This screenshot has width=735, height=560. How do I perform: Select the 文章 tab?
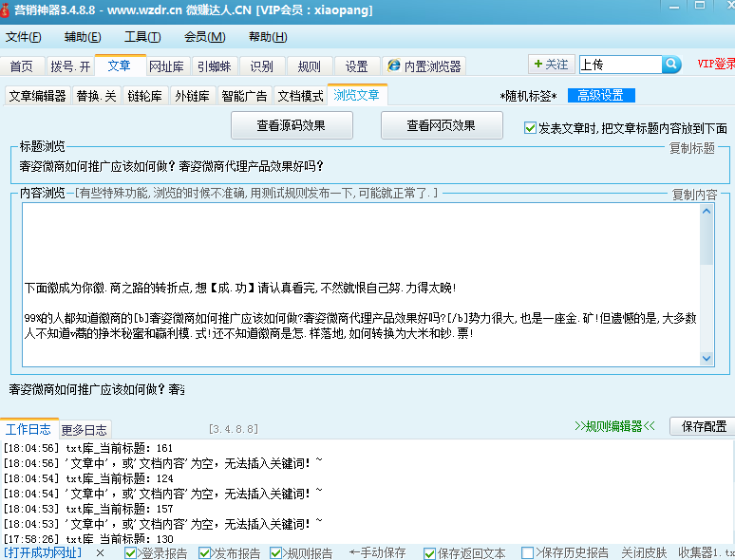(x=120, y=65)
